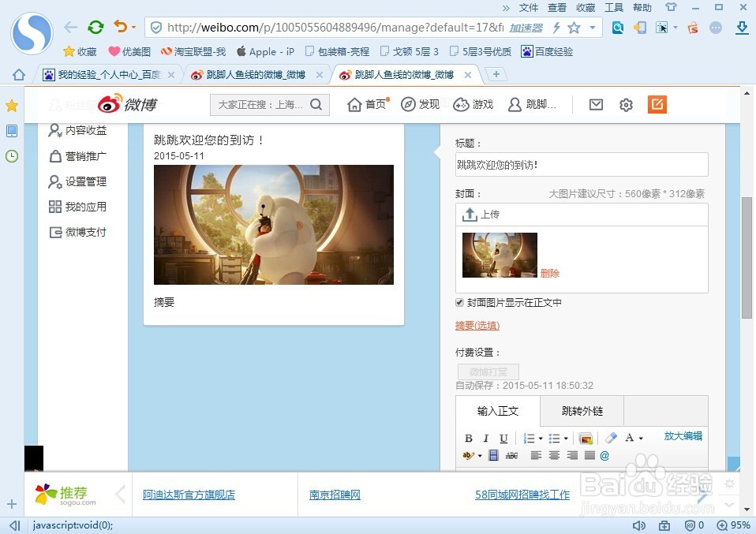
Task: Open Weibo settings gear icon
Action: 626,105
